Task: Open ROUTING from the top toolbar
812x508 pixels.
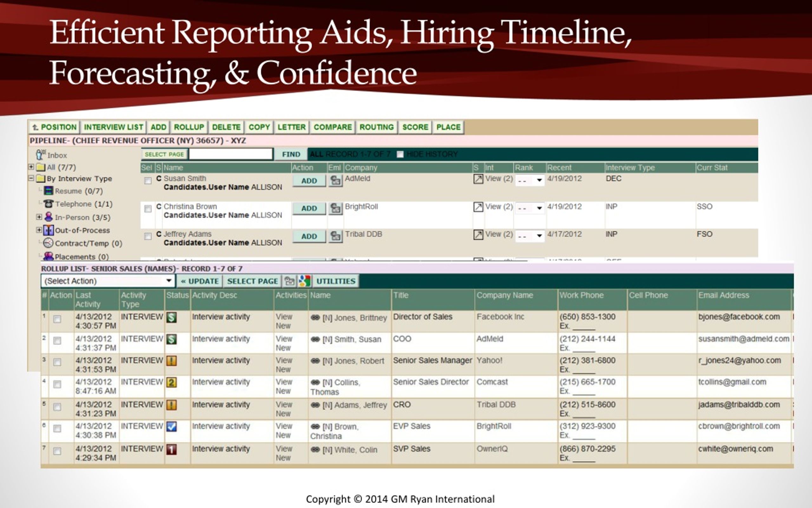Action: [377, 127]
